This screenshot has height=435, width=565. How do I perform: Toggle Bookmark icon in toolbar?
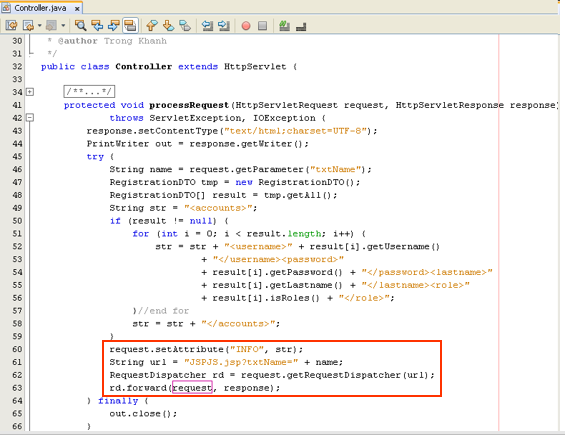185,26
